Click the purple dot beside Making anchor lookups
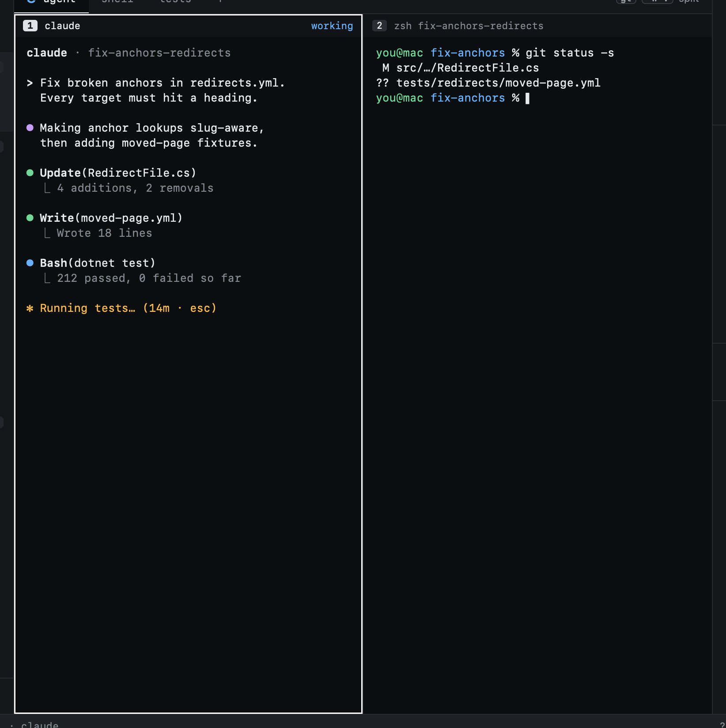The width and height of the screenshot is (726, 728). (x=30, y=128)
